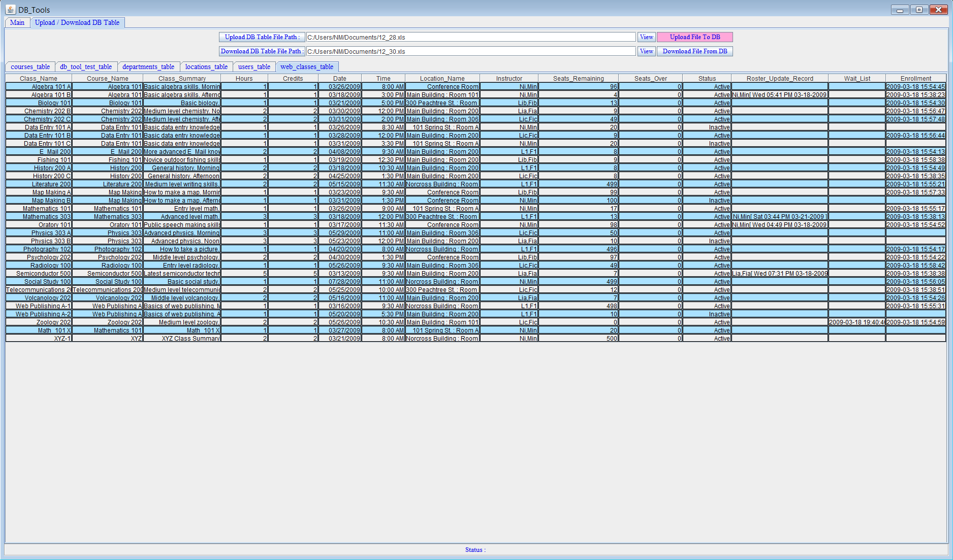The image size is (953, 560).
Task: Click the Class_Name column header
Action: click(x=39, y=78)
